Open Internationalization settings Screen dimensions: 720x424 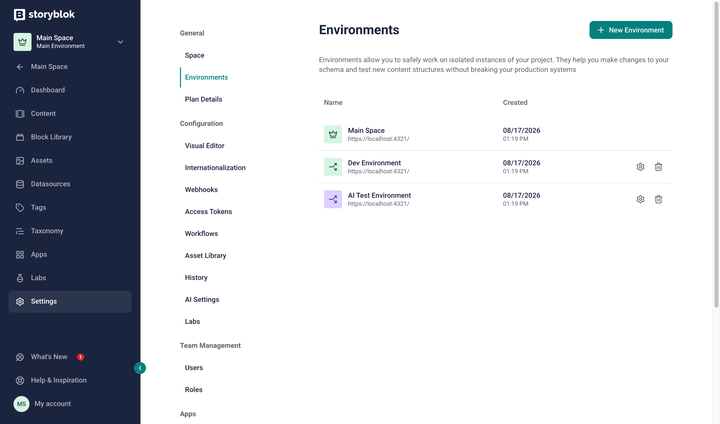215,168
